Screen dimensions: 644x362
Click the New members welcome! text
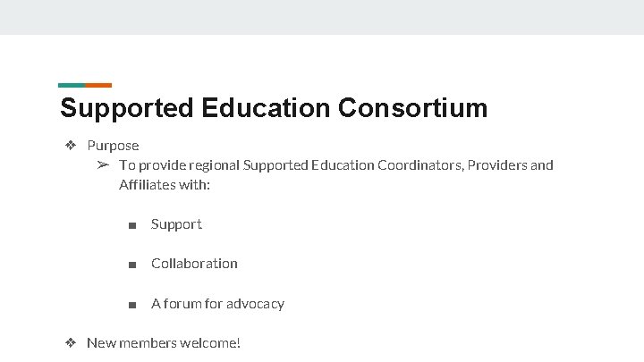(164, 342)
